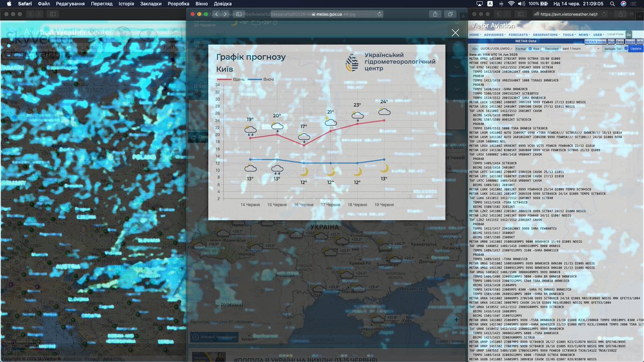Zoom in on the Ukraine weather map
Screen dimensions: 644x362
pos(456,320)
